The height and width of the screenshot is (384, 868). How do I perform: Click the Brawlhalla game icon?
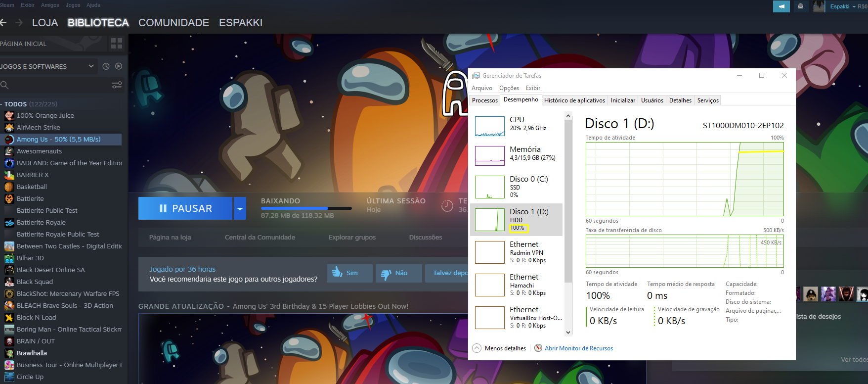click(x=9, y=353)
